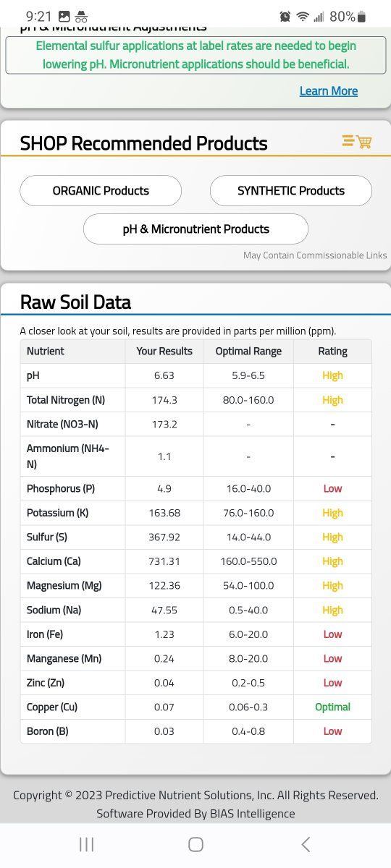Tap the incognito icon in the status bar
This screenshot has height=868, width=391.
point(82,16)
